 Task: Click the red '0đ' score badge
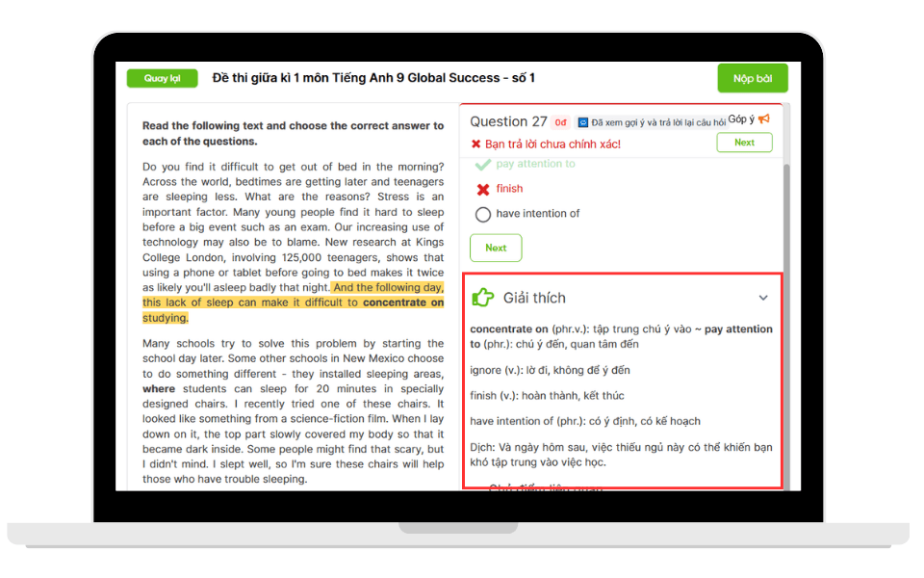(560, 122)
